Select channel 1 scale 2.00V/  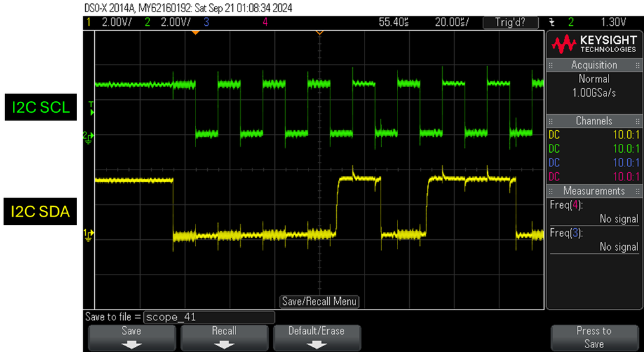[x=117, y=22]
